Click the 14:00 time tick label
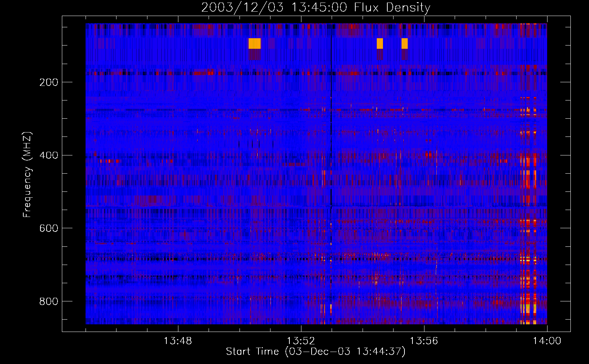The height and width of the screenshot is (364, 589). [547, 341]
